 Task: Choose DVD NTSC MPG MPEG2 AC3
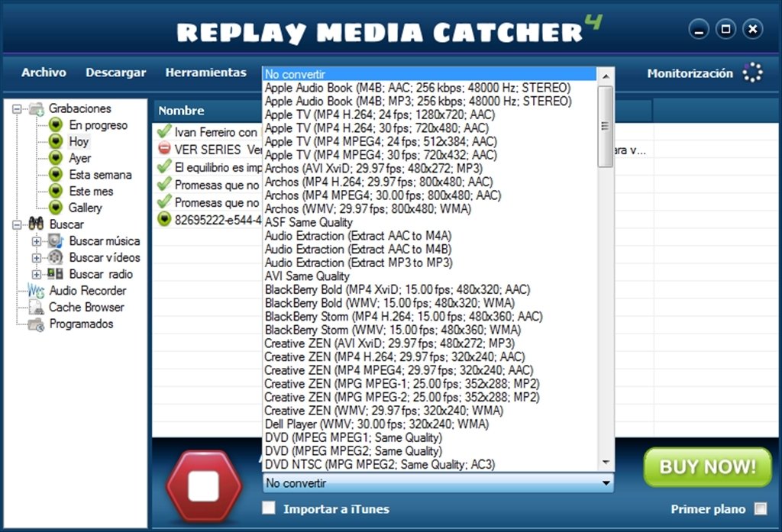[430, 465]
